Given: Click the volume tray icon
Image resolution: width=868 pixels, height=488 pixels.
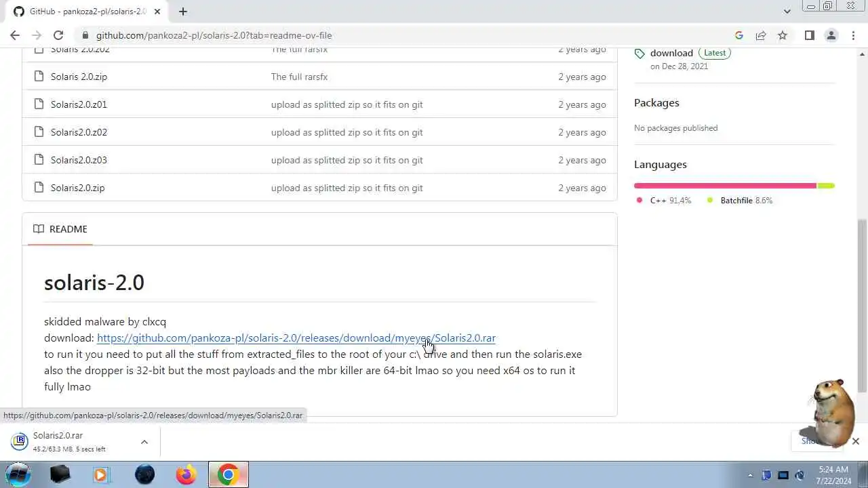Looking at the screenshot, I should click(x=800, y=475).
